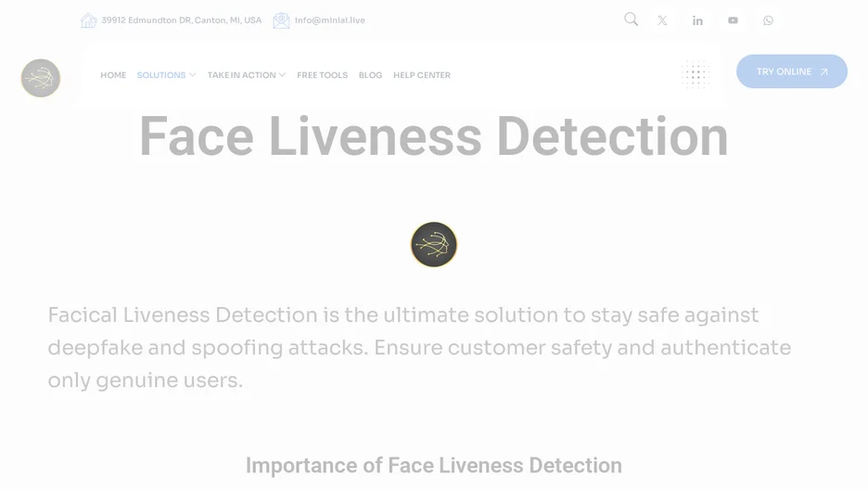This screenshot has width=868, height=489.
Task: Open the Solutions menu item
Action: pyautogui.click(x=161, y=75)
